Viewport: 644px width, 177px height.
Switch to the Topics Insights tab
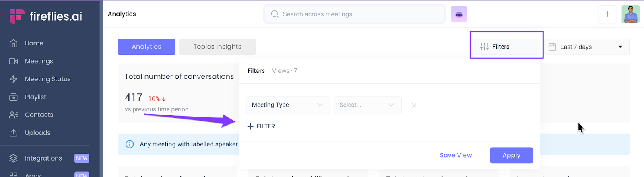point(217,47)
